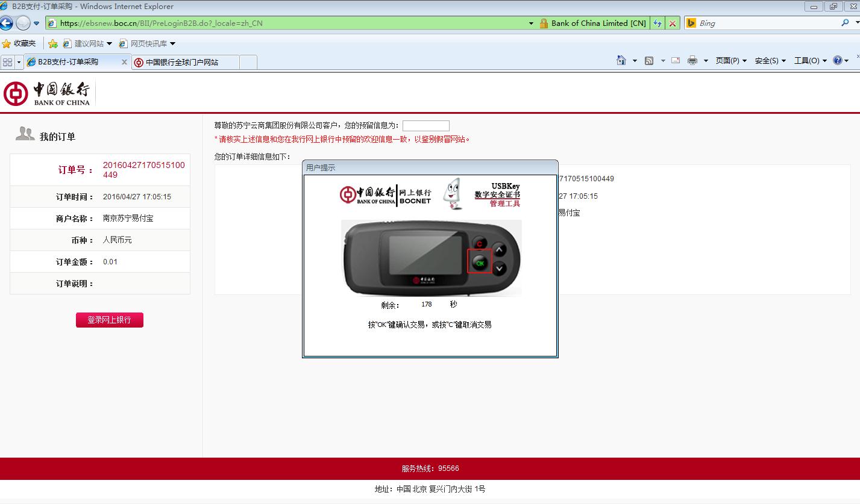Screen dimensions: 860x504
Task: Click the 登录网上银行 button
Action: (x=109, y=320)
